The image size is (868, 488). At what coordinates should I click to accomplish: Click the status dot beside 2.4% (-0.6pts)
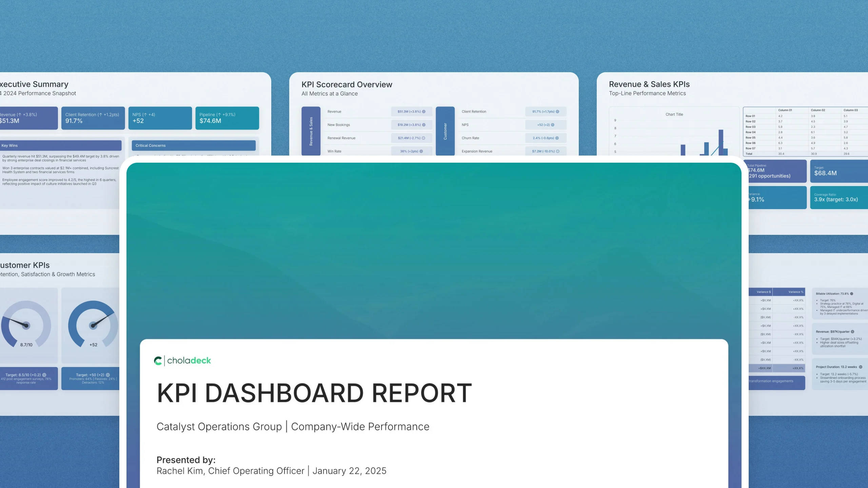[557, 138]
